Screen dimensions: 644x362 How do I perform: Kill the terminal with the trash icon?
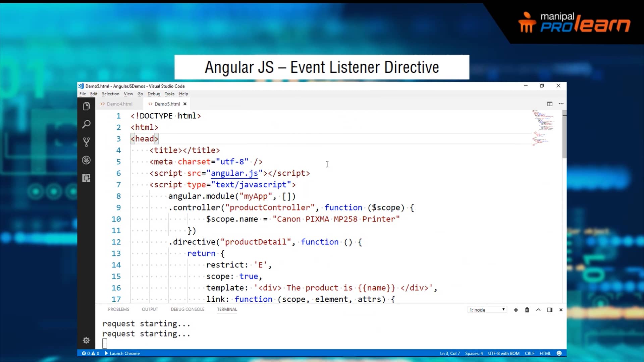tap(527, 310)
